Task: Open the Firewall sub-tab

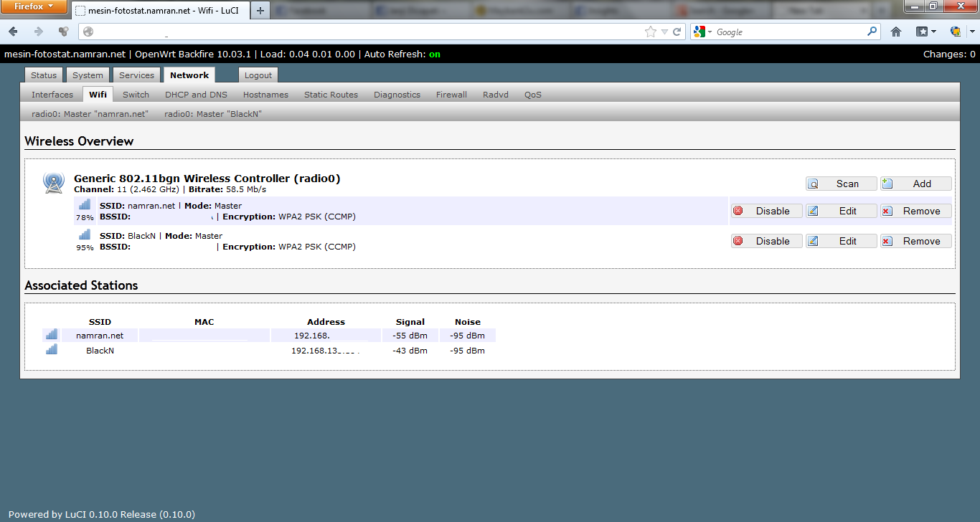Action: [451, 95]
